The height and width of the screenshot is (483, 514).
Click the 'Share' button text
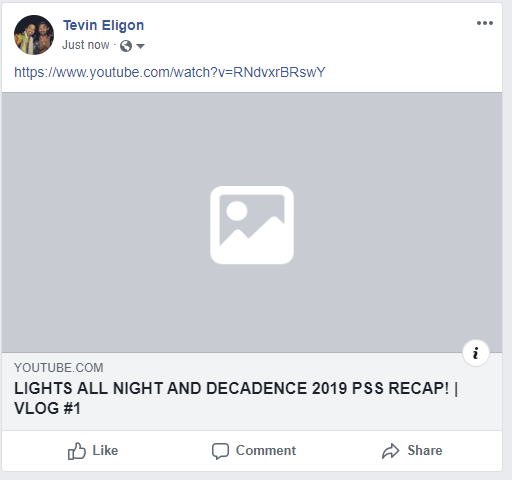tap(425, 451)
